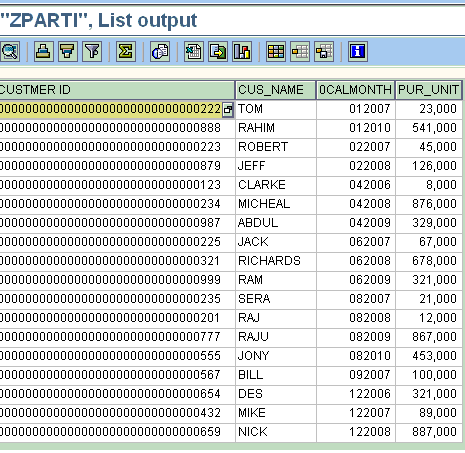Viewport: 465px width, 453px height.
Task: Click customer name JONY
Action: pyautogui.click(x=253, y=356)
